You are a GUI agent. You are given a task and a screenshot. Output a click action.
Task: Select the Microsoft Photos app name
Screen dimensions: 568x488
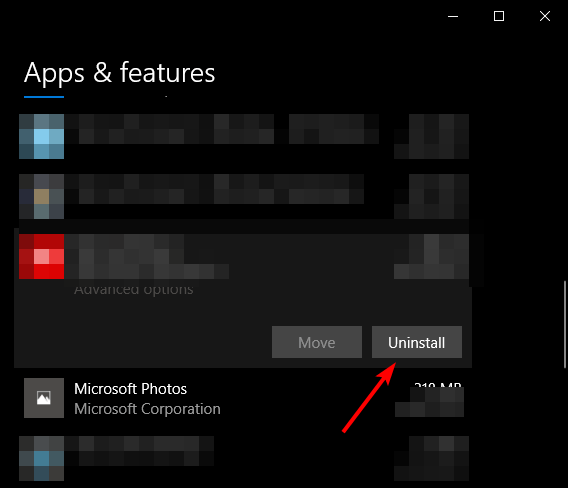pyautogui.click(x=130, y=389)
